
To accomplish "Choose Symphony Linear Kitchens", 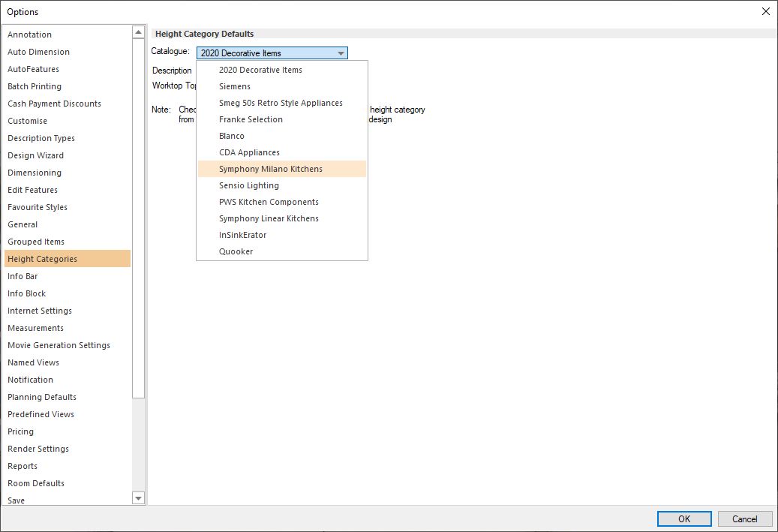I will tap(282, 218).
